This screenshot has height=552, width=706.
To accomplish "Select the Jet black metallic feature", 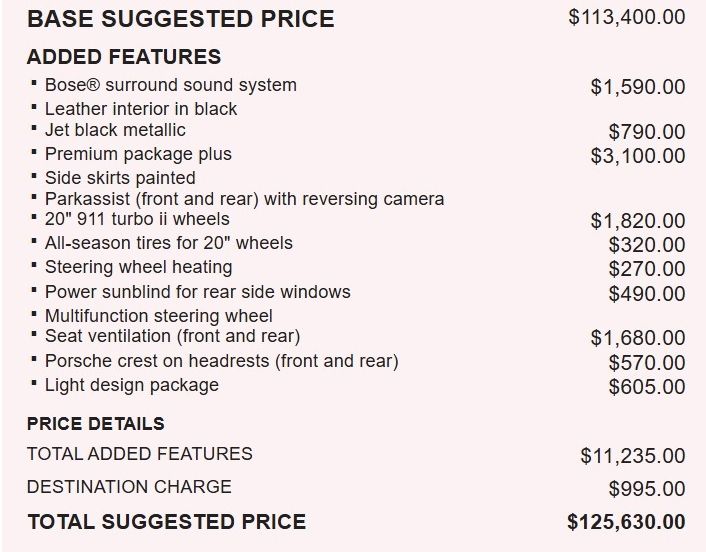I will pyautogui.click(x=115, y=130).
